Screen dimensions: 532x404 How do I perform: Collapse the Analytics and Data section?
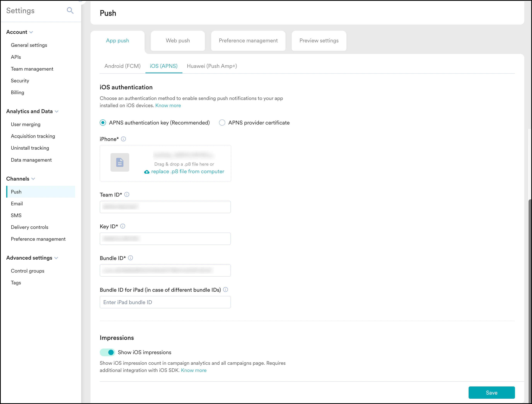(x=56, y=111)
